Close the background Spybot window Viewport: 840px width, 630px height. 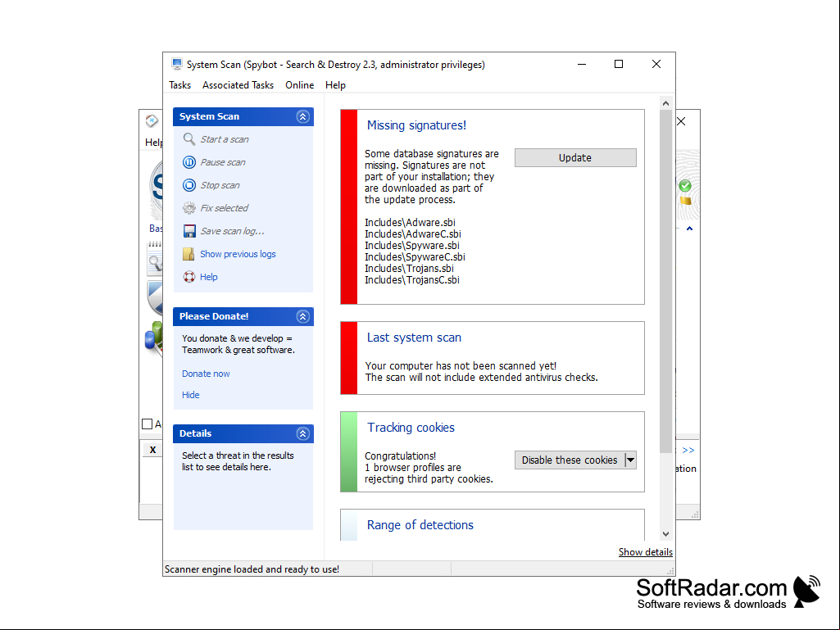[682, 121]
